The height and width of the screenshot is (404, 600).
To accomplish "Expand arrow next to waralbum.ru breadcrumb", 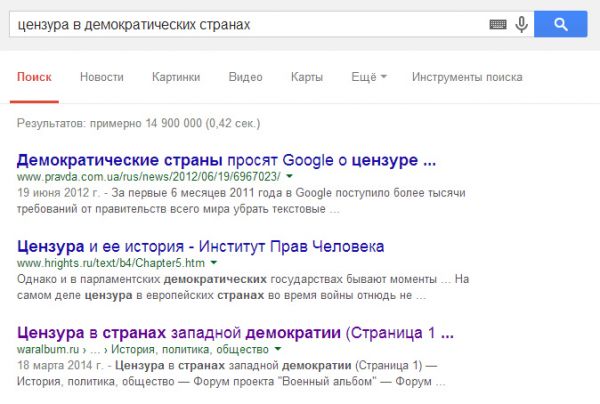I will pos(278,349).
